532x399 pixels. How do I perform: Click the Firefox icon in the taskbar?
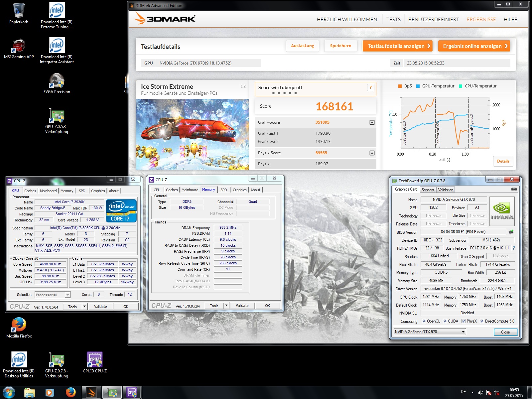pyautogui.click(x=70, y=393)
